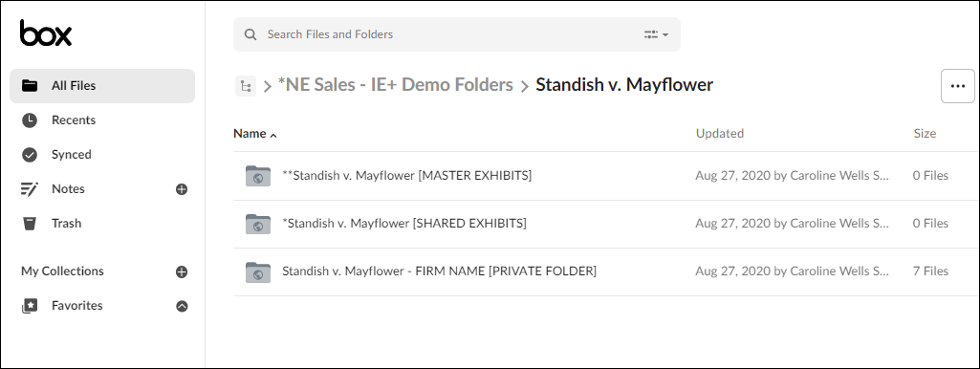This screenshot has height=369, width=980.
Task: Open Standish v. Mayflower - FIRM NAME link
Action: click(440, 271)
